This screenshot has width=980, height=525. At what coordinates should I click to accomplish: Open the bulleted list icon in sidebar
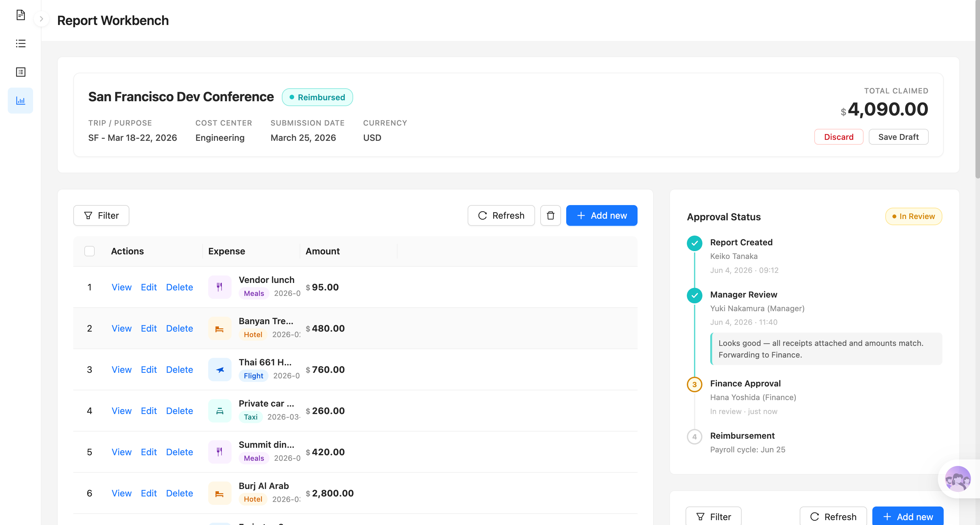point(20,43)
